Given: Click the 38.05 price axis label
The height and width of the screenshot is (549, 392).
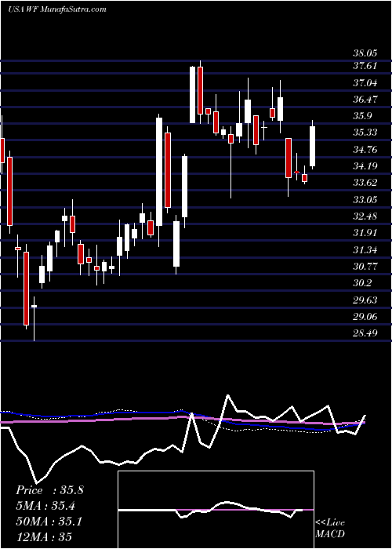Looking at the screenshot, I should click(365, 53).
